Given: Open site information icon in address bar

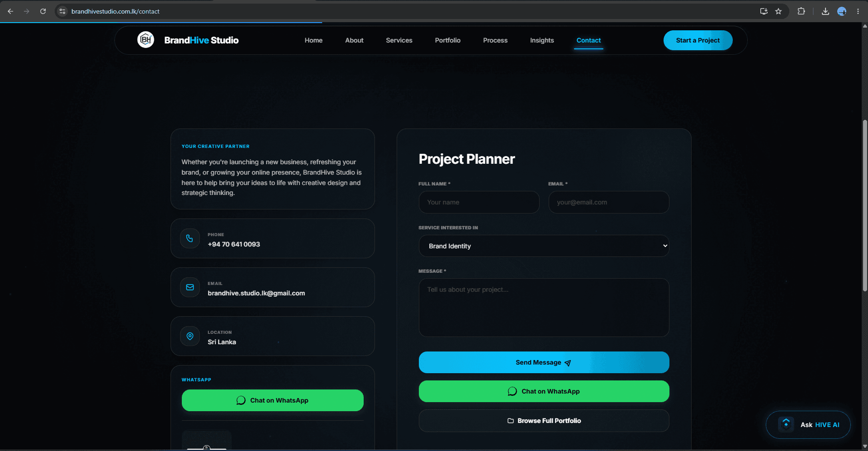Looking at the screenshot, I should point(62,11).
